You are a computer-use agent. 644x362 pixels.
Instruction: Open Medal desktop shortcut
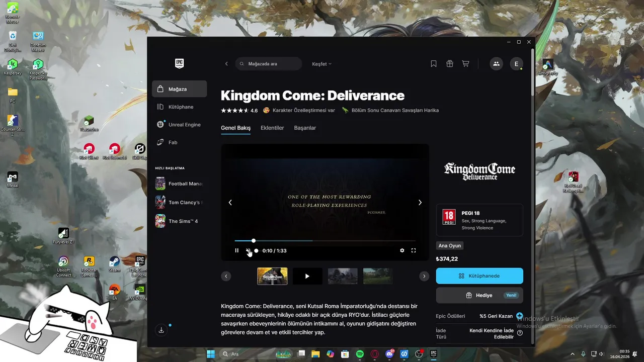(x=13, y=180)
